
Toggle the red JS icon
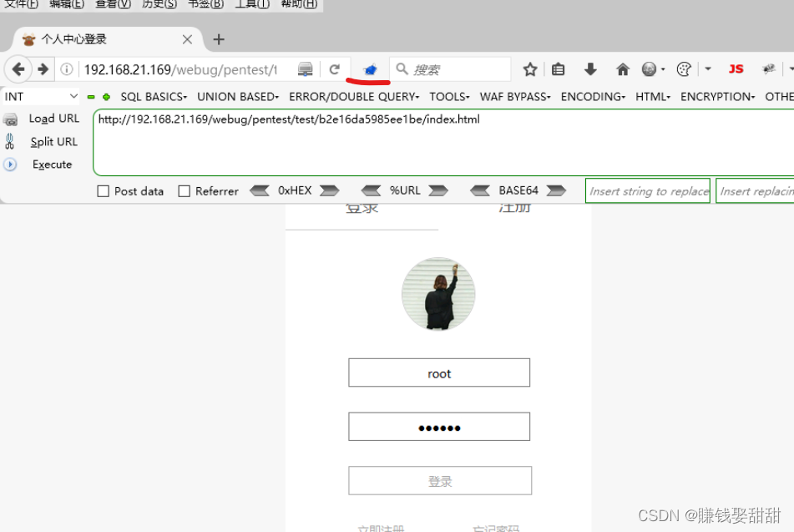(x=736, y=69)
